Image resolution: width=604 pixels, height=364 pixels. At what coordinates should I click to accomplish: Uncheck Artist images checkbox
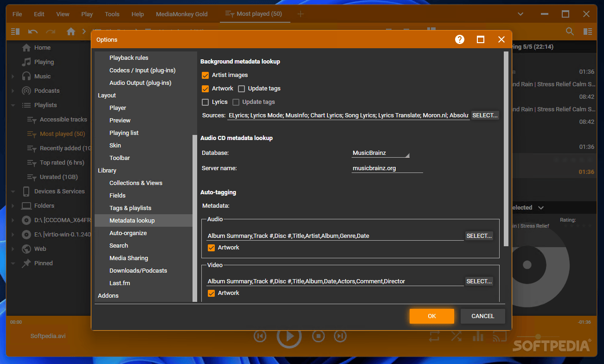coord(206,75)
